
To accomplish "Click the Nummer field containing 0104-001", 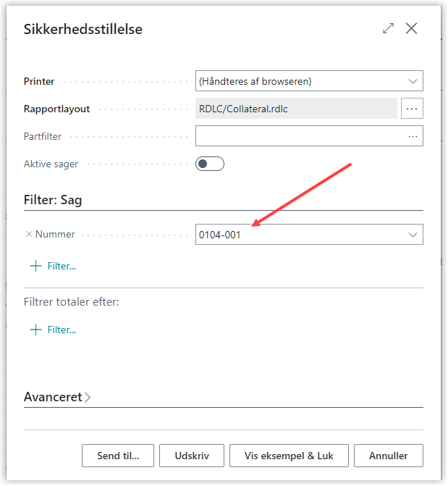I will tap(297, 235).
